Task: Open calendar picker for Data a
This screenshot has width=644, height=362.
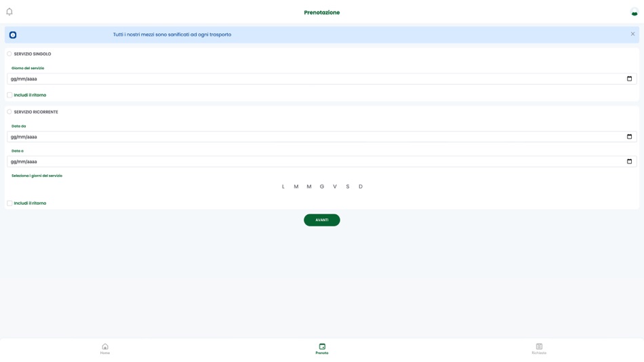Action: (x=629, y=161)
